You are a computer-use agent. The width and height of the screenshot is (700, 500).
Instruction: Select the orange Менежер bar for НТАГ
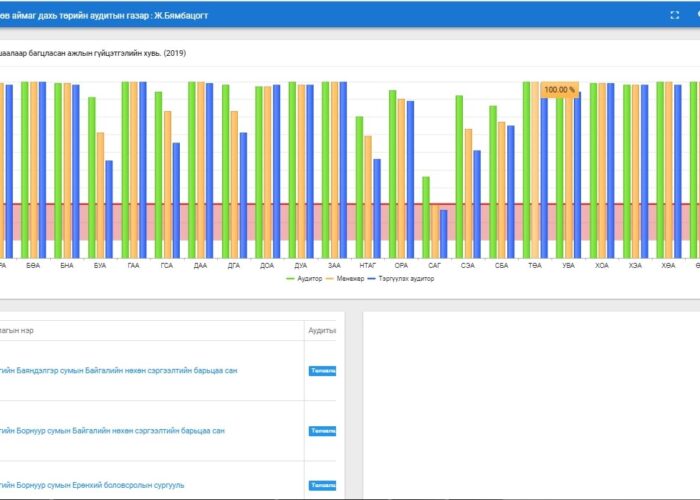point(368,197)
